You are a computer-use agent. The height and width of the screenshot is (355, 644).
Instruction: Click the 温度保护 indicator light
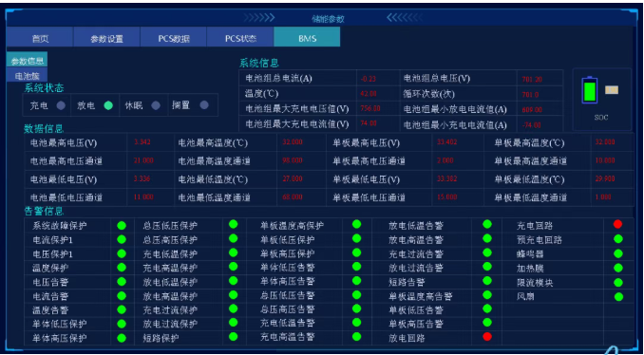click(x=122, y=267)
